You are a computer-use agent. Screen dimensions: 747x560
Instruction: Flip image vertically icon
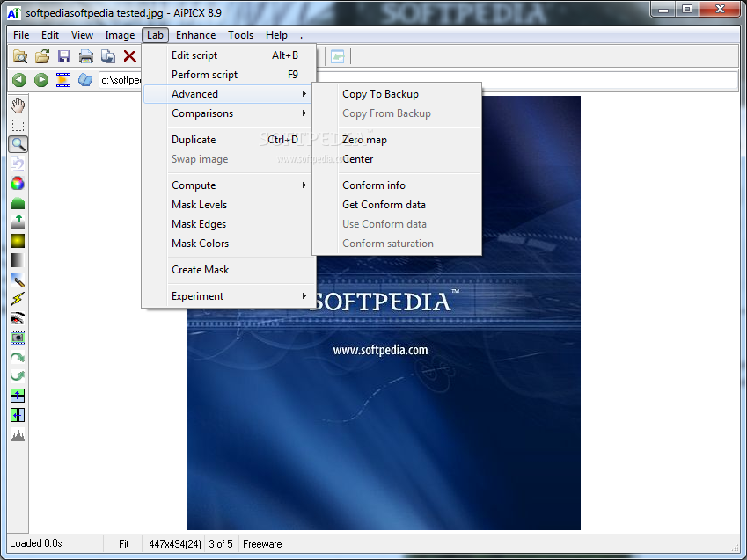[18, 396]
